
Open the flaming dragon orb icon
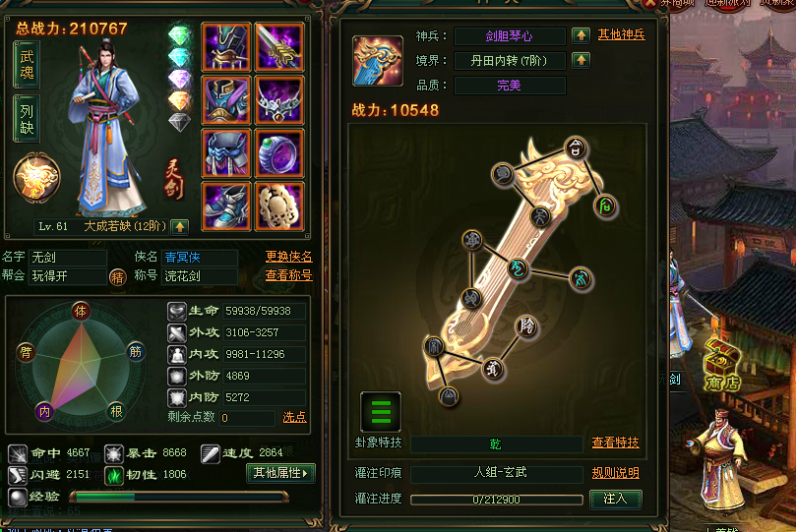point(36,178)
